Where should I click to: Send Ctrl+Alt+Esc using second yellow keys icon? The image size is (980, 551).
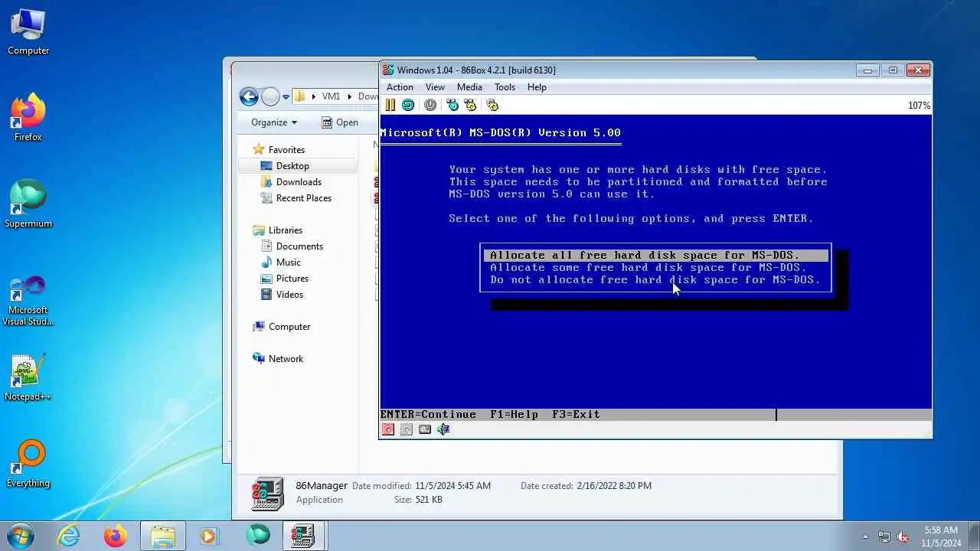click(470, 105)
